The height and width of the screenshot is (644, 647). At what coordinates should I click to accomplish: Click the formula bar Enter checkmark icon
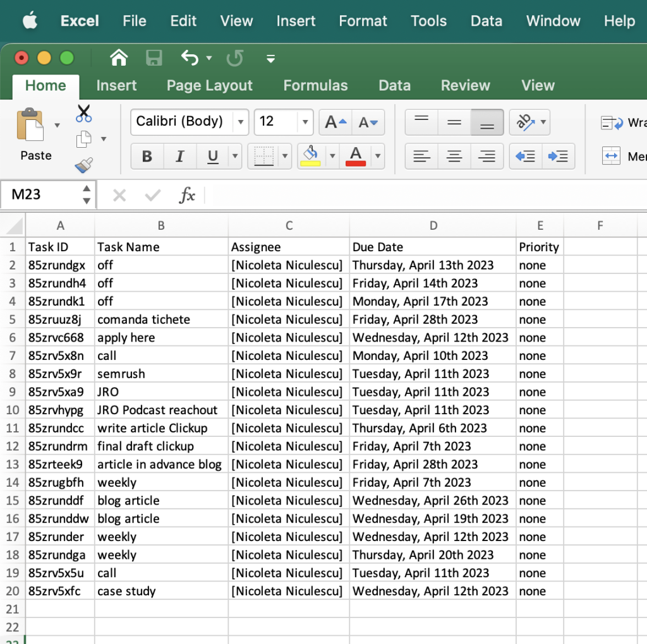pyautogui.click(x=153, y=195)
